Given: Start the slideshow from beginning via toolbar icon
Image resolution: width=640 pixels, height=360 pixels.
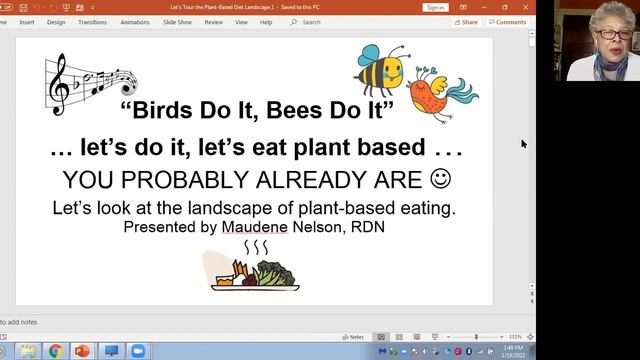Looking at the screenshot, I should 66,7.
